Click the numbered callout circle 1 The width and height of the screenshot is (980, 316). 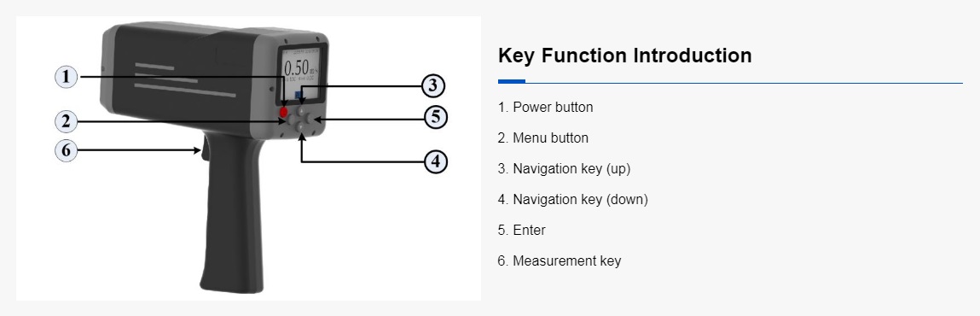click(x=67, y=77)
